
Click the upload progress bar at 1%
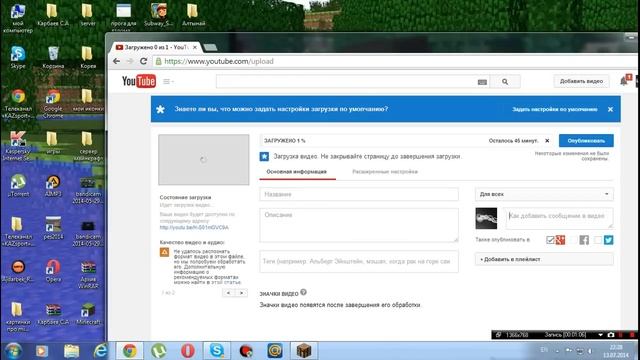406,140
